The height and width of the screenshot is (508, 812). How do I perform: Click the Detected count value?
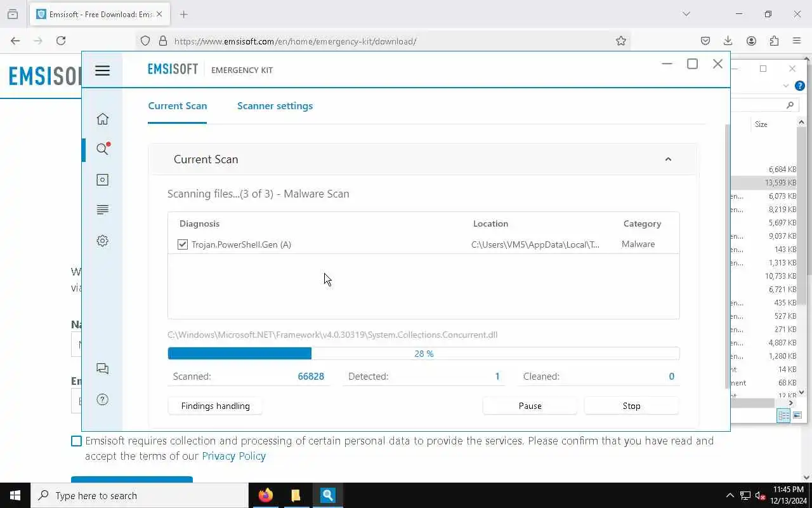pos(497,377)
